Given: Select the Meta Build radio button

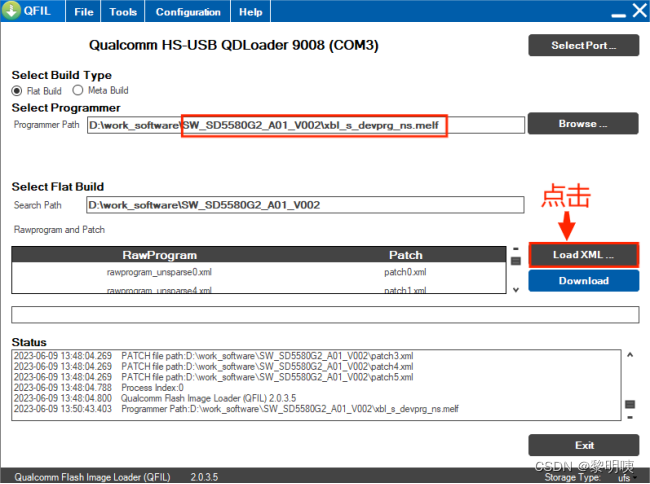Looking at the screenshot, I should point(78,90).
